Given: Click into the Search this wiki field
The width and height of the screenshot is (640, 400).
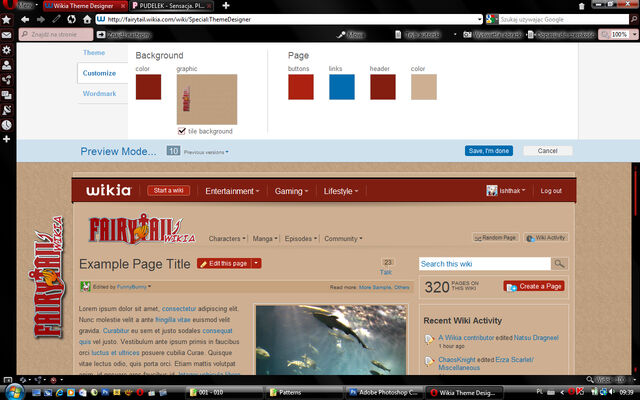Looking at the screenshot, I should point(485,264).
